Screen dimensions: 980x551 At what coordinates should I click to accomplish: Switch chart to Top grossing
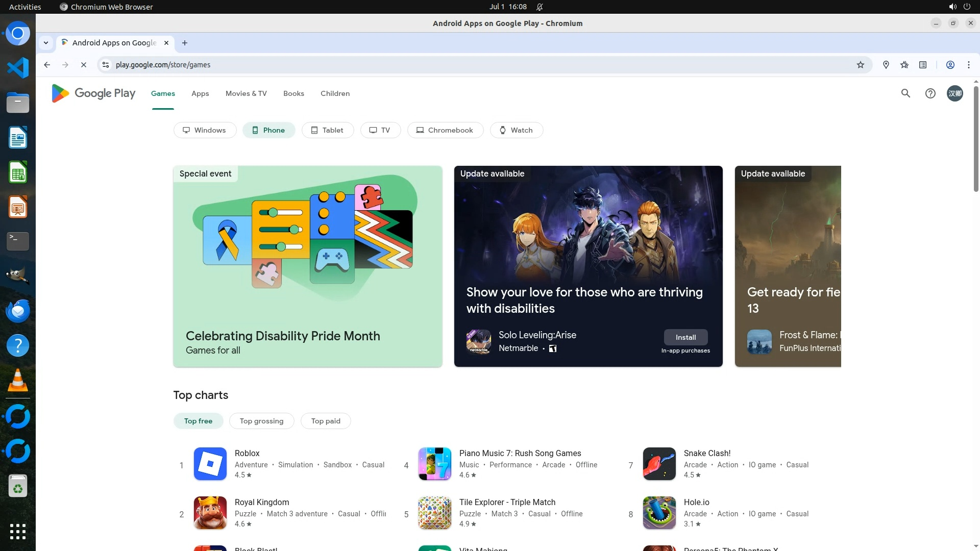(261, 421)
